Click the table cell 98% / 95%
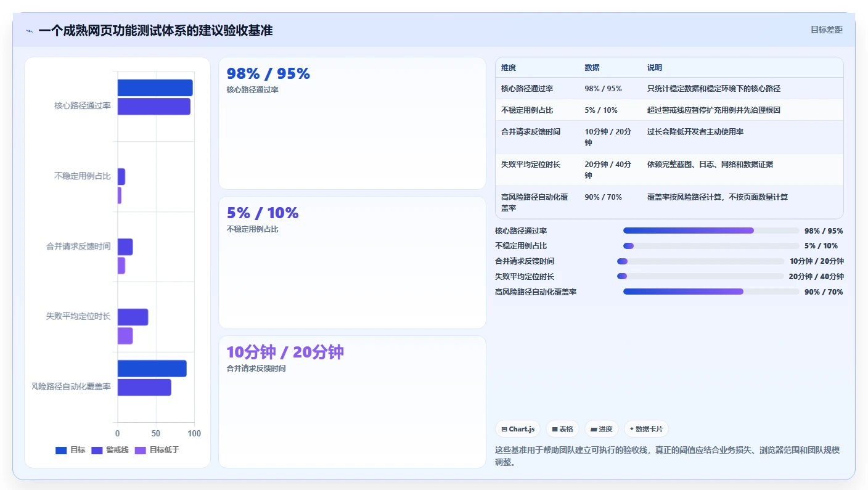The height and width of the screenshot is (490, 868). (x=603, y=89)
